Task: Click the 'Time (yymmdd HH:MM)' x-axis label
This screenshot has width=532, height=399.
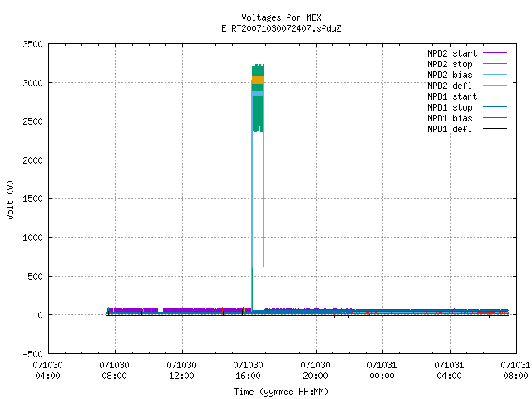Action: click(x=281, y=392)
